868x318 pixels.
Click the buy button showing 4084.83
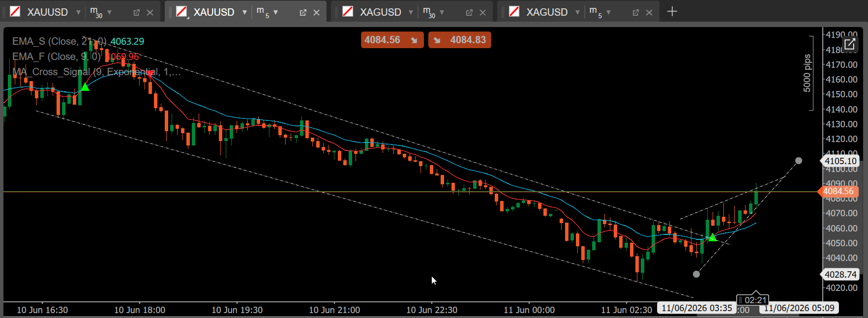pos(459,40)
